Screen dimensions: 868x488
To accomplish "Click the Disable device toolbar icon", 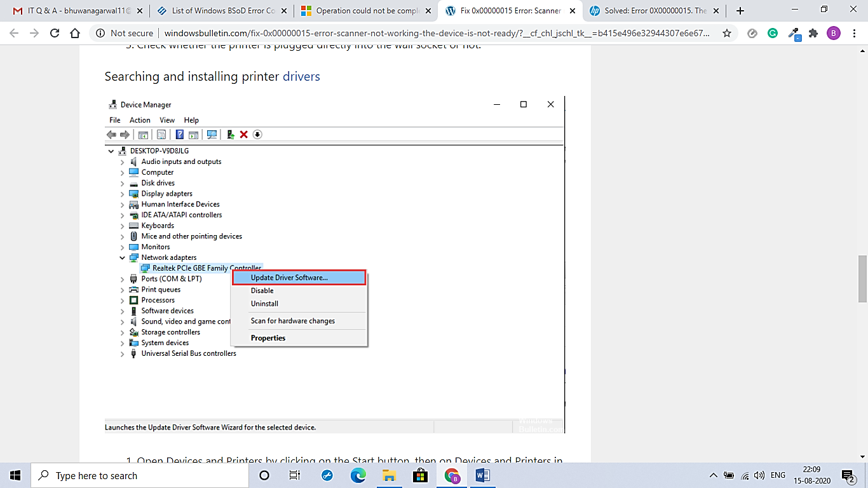I will coord(257,134).
